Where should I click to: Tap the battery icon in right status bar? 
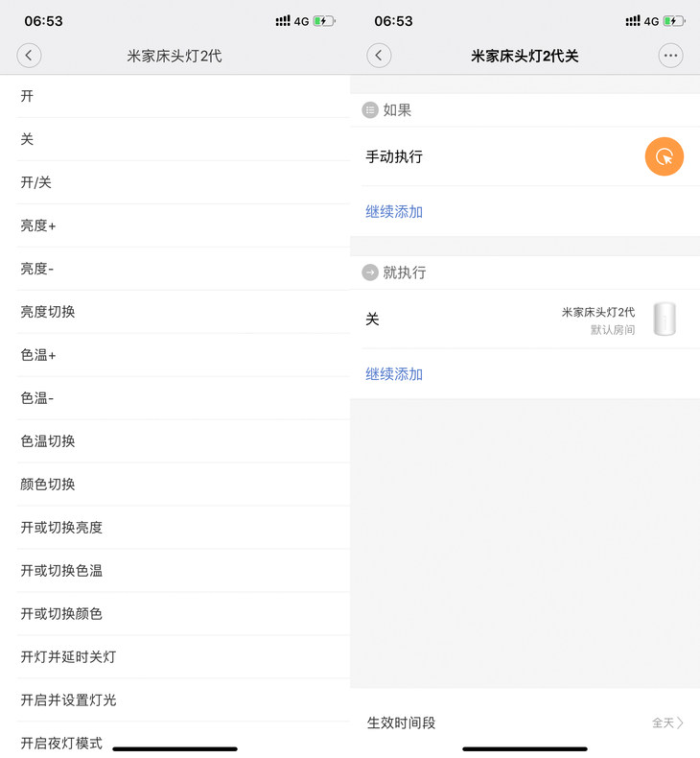point(674,21)
